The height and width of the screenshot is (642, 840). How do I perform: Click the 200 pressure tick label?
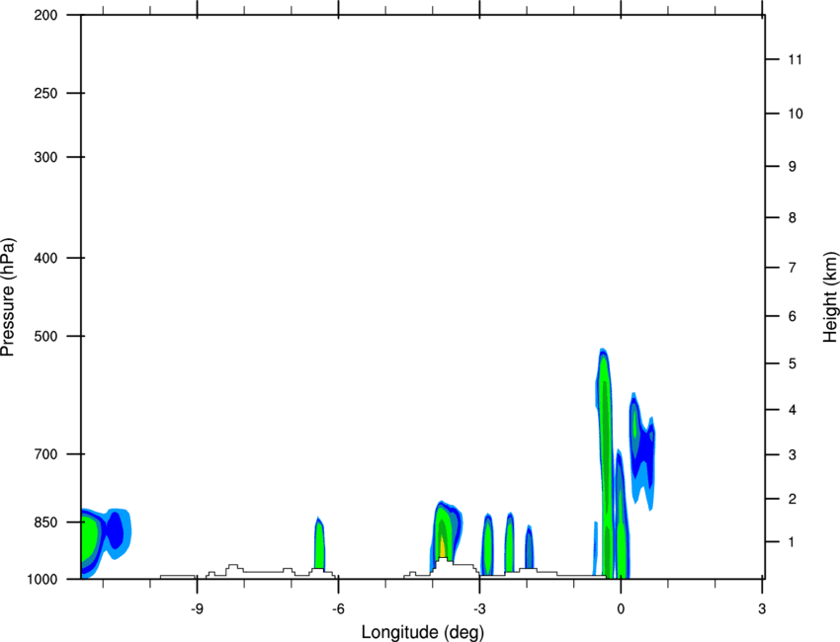click(x=45, y=15)
